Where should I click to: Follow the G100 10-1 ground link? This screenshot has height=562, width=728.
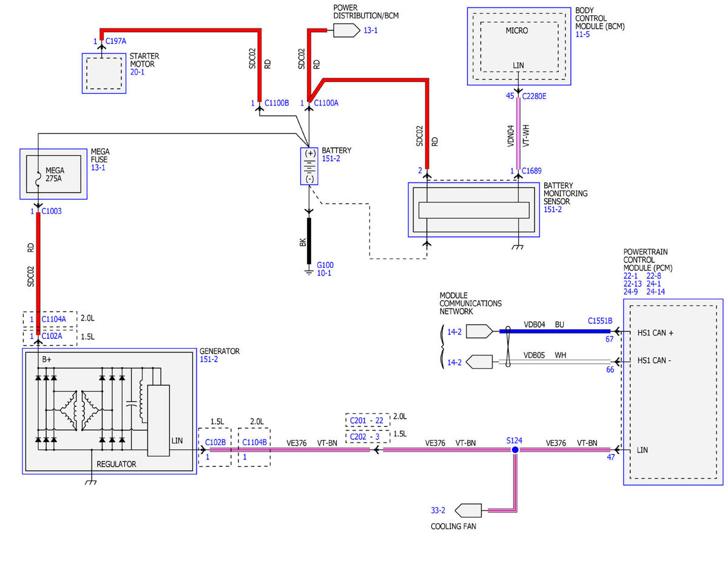coord(325,269)
